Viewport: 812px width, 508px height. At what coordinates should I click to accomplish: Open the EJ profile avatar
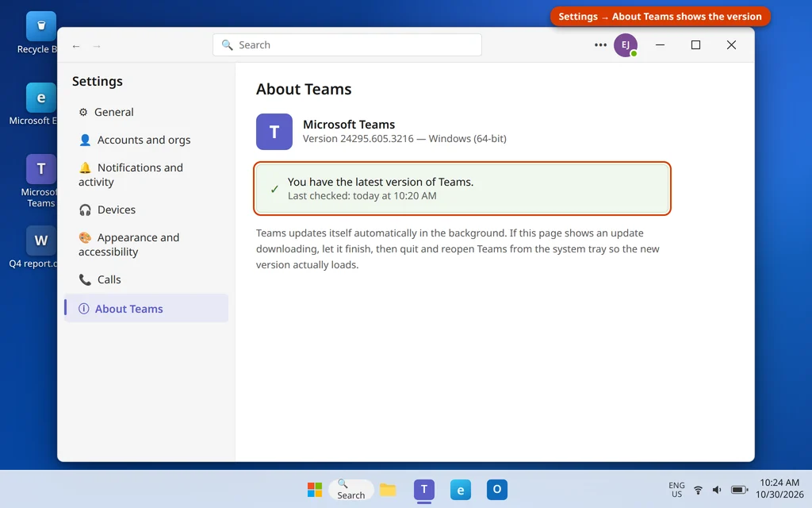[626, 45]
